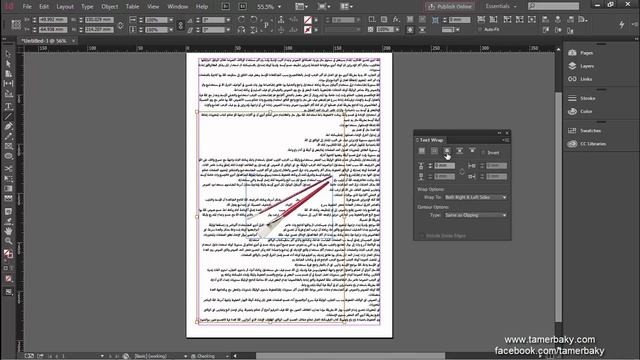Screen dimensions: 640x360
Task: Select the Selection tool in the toolbox
Action: [x=8, y=54]
